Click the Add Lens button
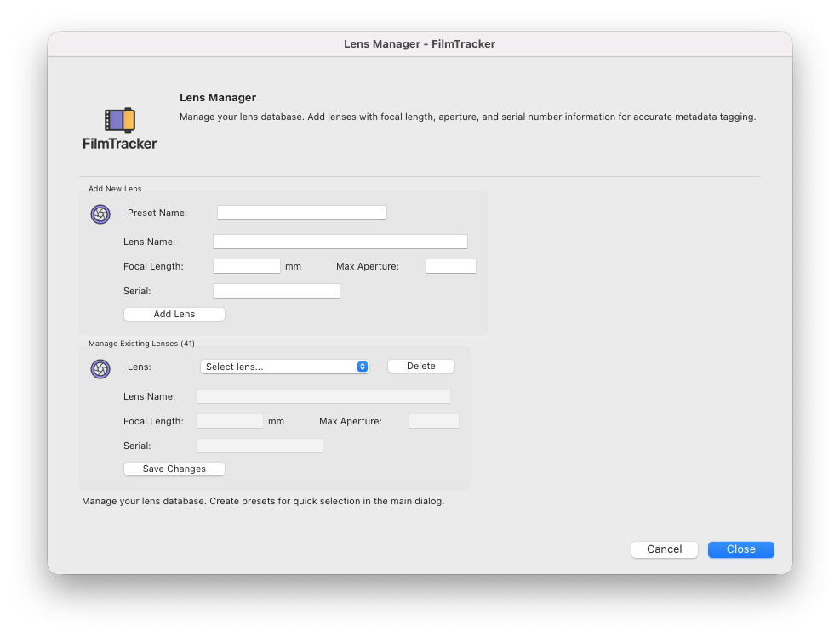The width and height of the screenshot is (840, 637). click(x=174, y=314)
